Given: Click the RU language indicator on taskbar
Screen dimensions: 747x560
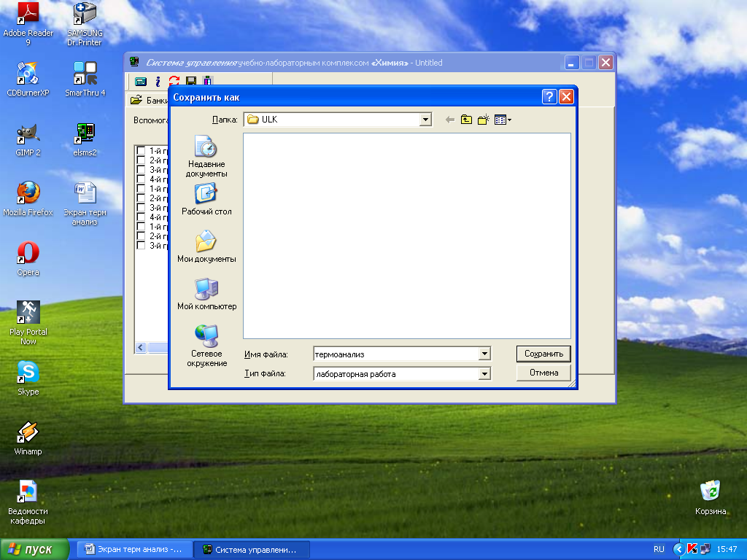Looking at the screenshot, I should (659, 549).
